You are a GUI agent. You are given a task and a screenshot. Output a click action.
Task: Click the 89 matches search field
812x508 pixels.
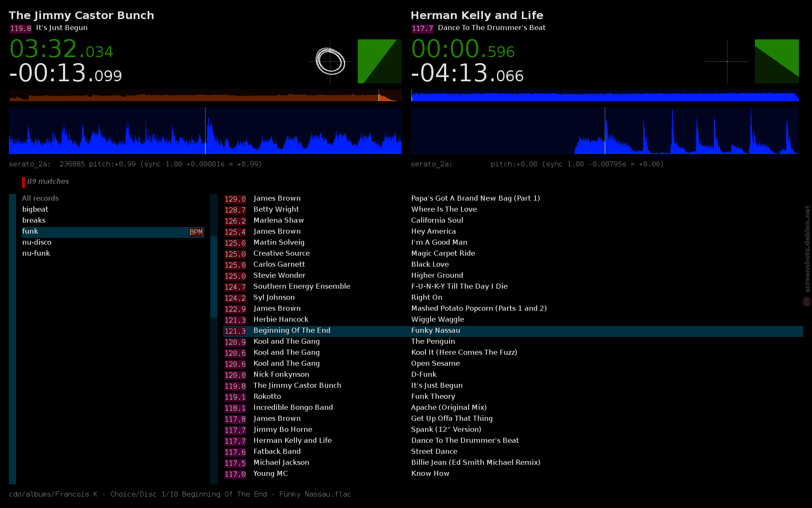(48, 182)
